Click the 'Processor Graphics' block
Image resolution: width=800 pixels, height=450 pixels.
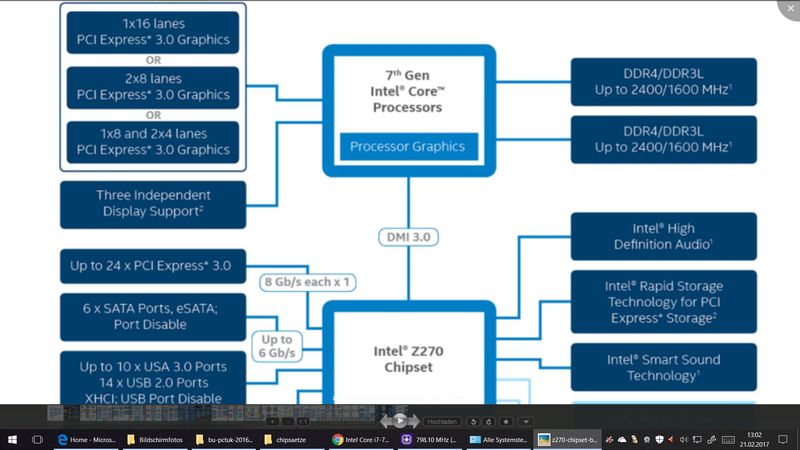[409, 146]
